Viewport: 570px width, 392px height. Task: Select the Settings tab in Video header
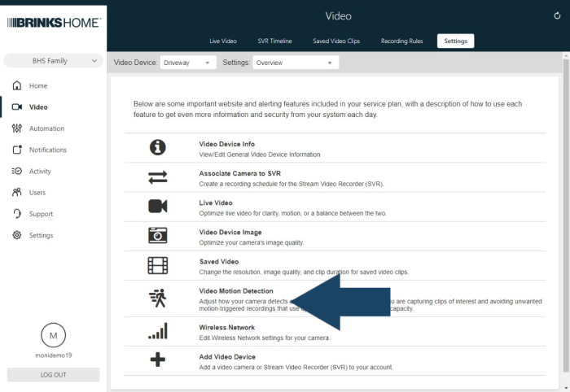click(455, 41)
